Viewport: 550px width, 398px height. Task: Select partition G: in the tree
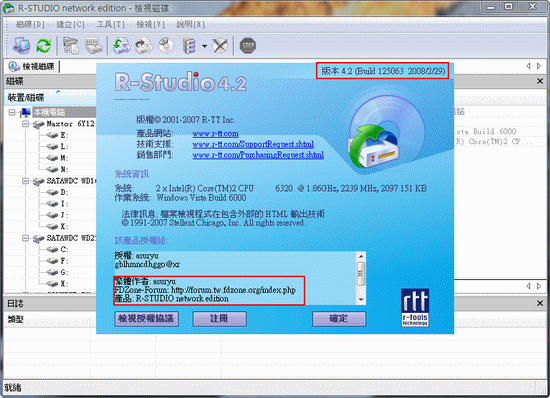(x=65, y=272)
